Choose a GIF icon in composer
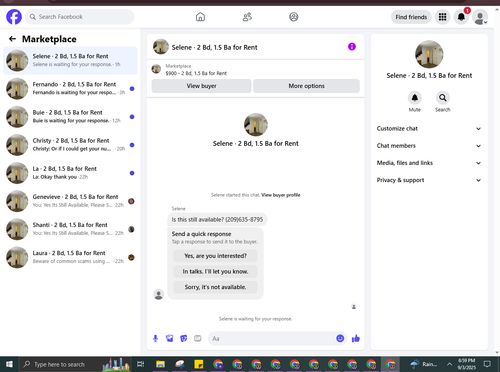The width and height of the screenshot is (500, 372). click(x=198, y=339)
